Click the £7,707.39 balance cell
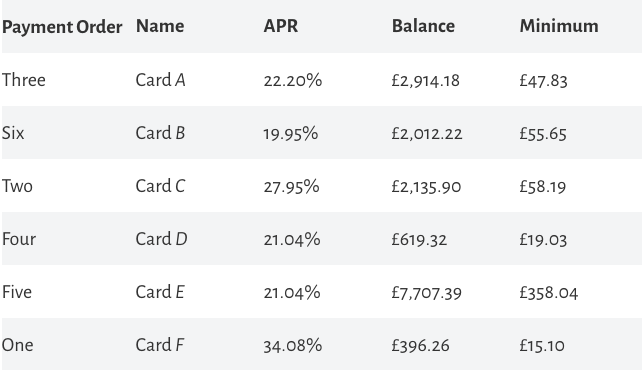Image resolution: width=642 pixels, height=370 pixels. [x=426, y=293]
